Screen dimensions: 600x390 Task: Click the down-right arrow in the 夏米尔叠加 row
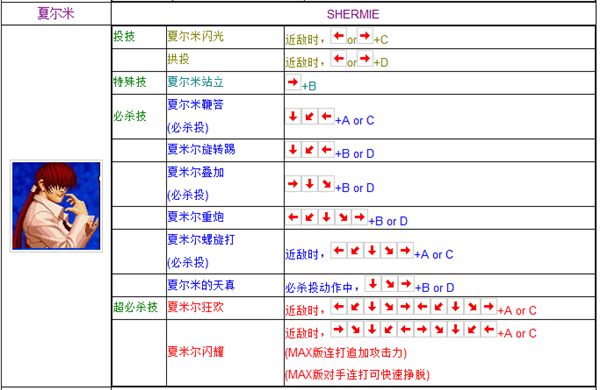click(x=326, y=184)
